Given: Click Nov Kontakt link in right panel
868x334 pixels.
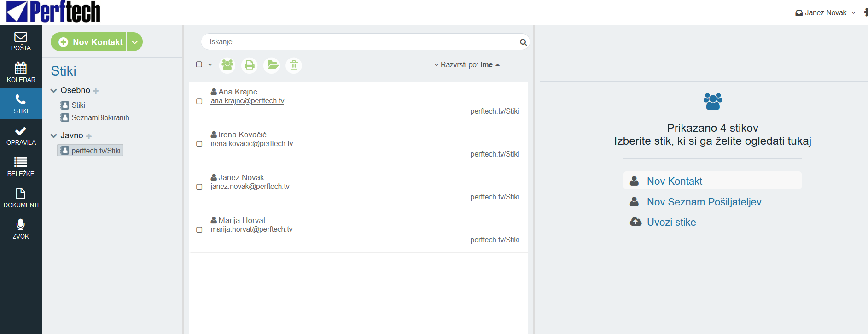Looking at the screenshot, I should [674, 181].
